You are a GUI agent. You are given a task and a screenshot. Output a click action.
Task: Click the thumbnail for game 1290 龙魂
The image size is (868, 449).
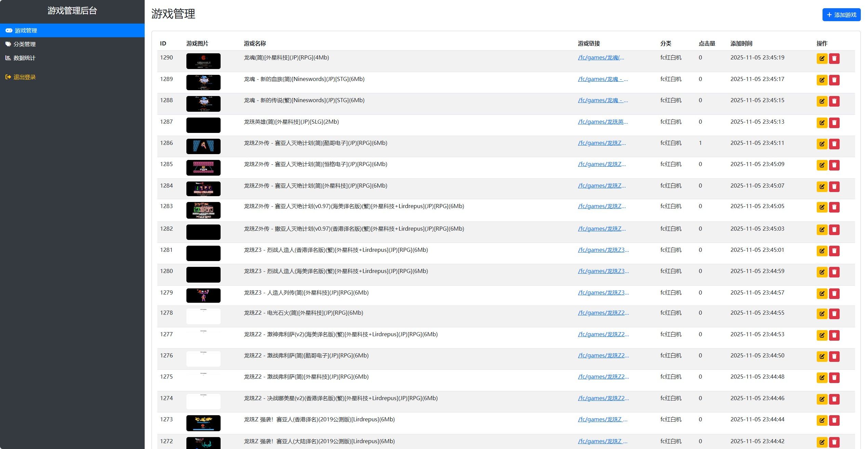click(203, 61)
